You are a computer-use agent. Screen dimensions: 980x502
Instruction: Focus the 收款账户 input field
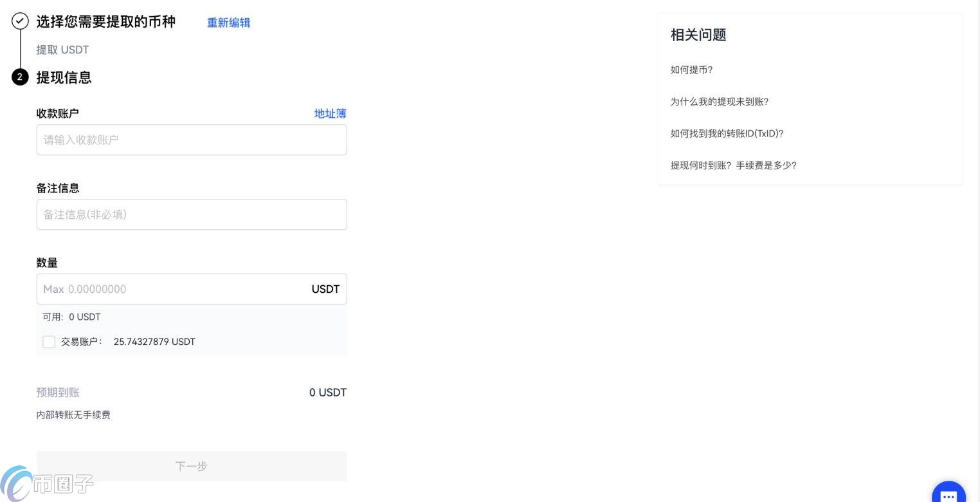(191, 140)
